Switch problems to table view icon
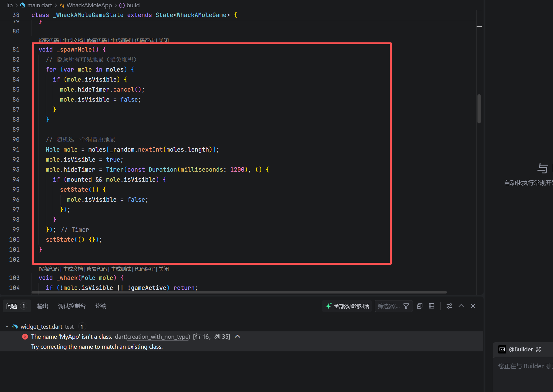The image size is (553, 392). click(431, 306)
